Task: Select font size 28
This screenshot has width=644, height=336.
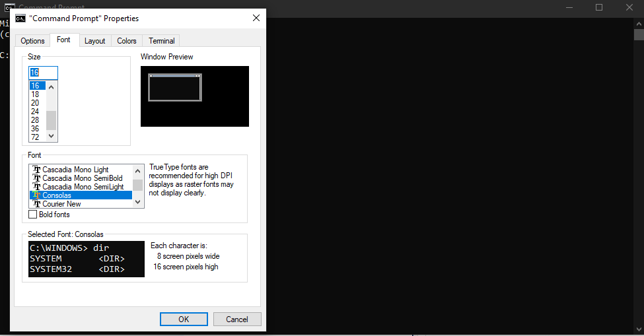Action: pos(38,119)
